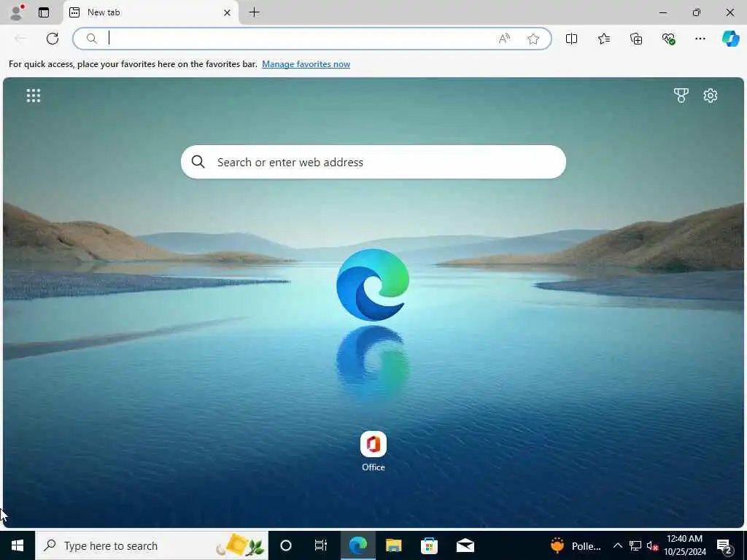Open Microsoft Store from the taskbar

[429, 545]
